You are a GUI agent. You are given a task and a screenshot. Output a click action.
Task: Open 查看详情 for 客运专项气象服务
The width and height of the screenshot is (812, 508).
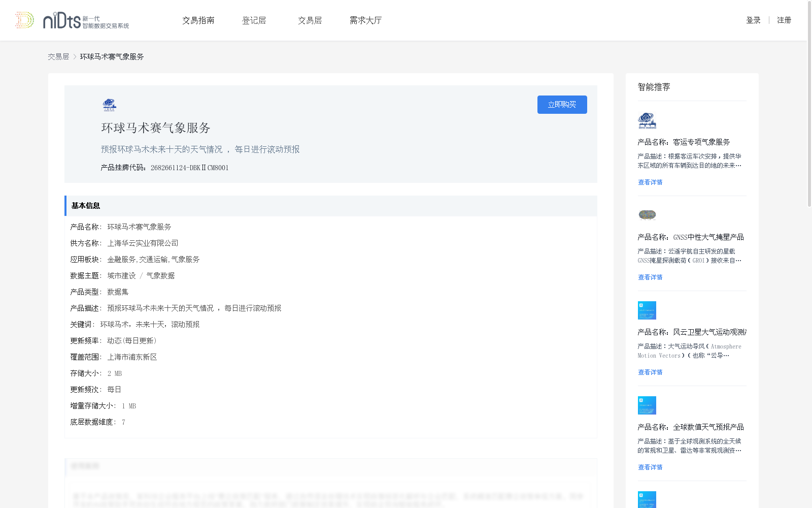650,182
